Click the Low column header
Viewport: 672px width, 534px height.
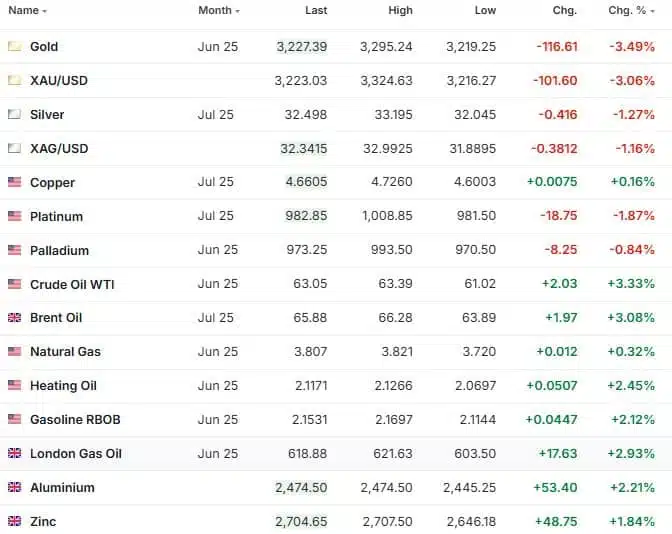click(485, 10)
